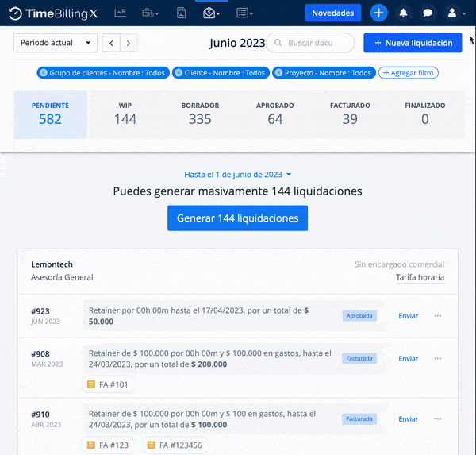The image size is (476, 455).
Task: Click Enviar for liquidation #908
Action: [409, 359]
